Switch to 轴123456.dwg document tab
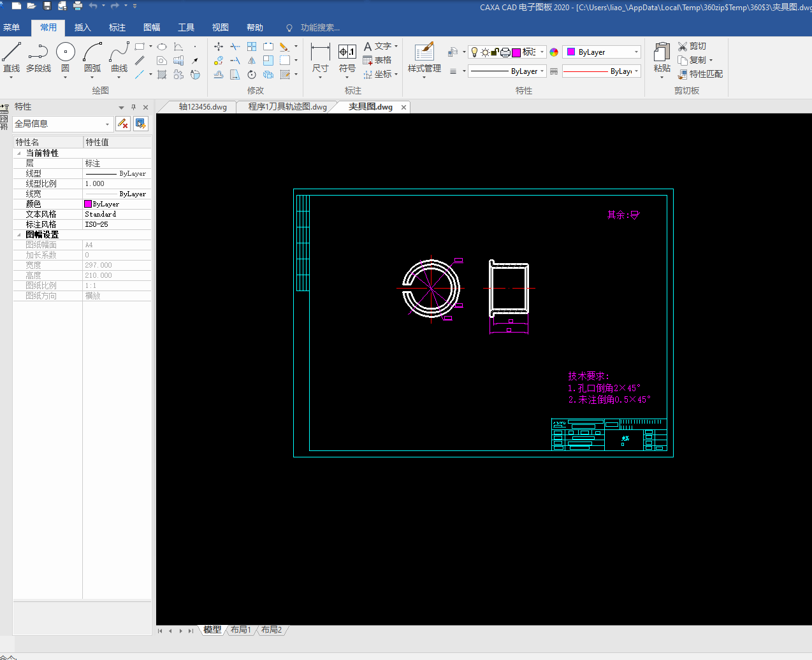This screenshot has width=812, height=660. click(x=203, y=107)
